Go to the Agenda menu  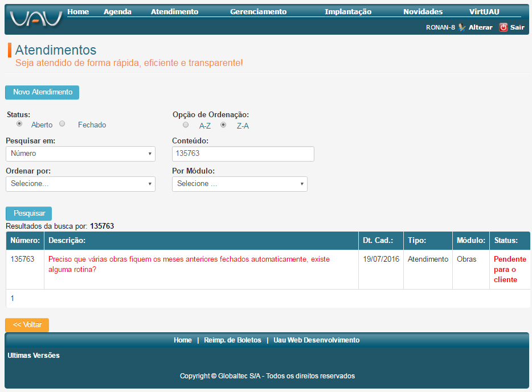[117, 11]
